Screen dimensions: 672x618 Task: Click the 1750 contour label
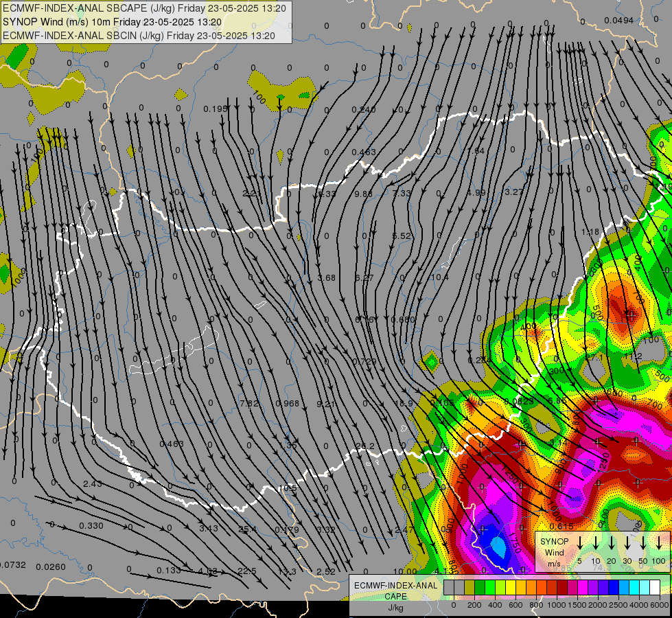tap(515, 543)
